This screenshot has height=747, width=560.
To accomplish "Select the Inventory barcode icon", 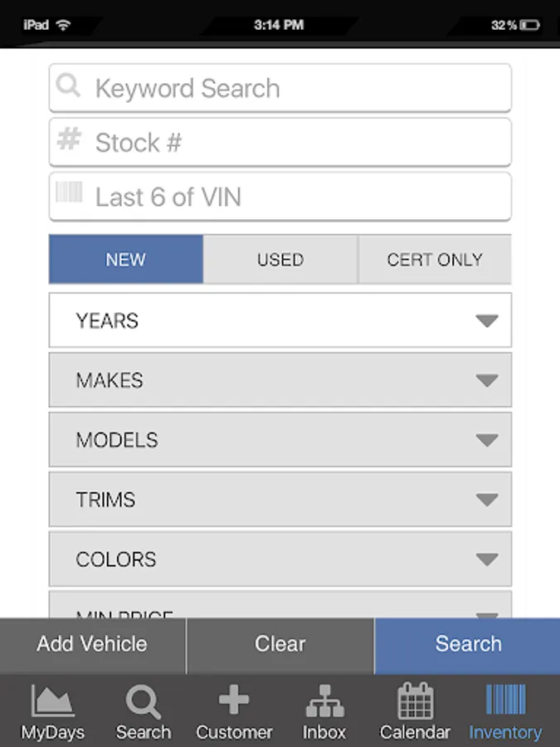I will (505, 701).
